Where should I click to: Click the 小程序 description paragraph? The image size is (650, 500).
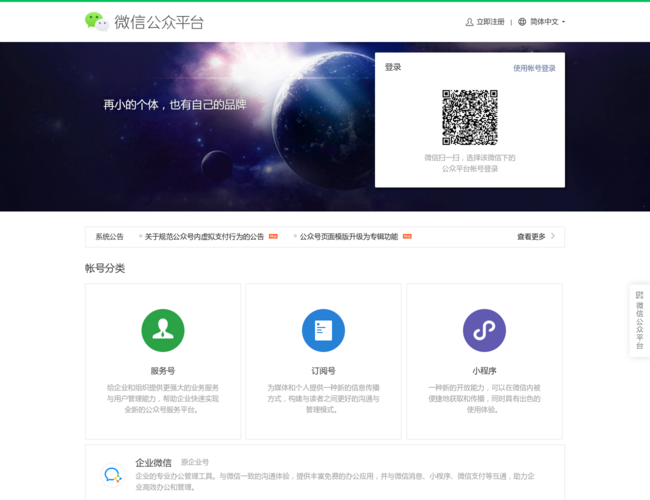point(484,398)
